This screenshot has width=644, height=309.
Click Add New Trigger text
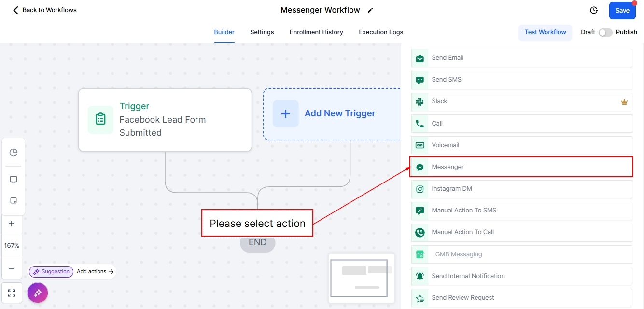coord(340,113)
